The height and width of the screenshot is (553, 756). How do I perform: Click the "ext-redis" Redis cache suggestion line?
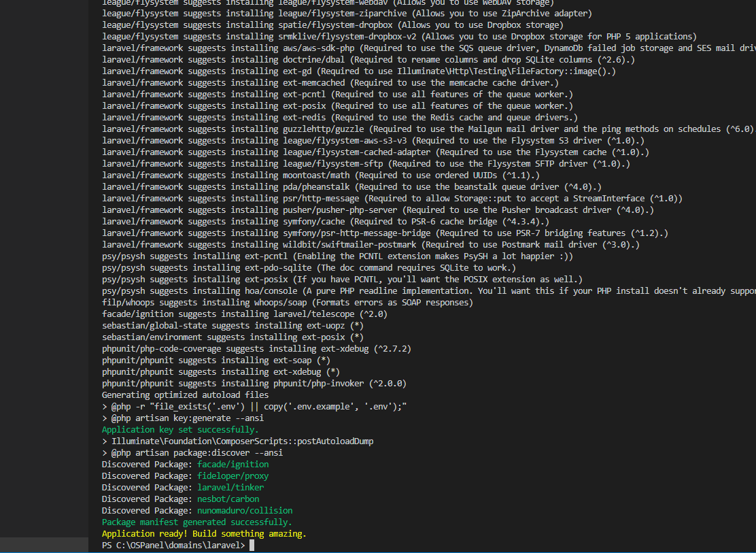[x=340, y=117]
